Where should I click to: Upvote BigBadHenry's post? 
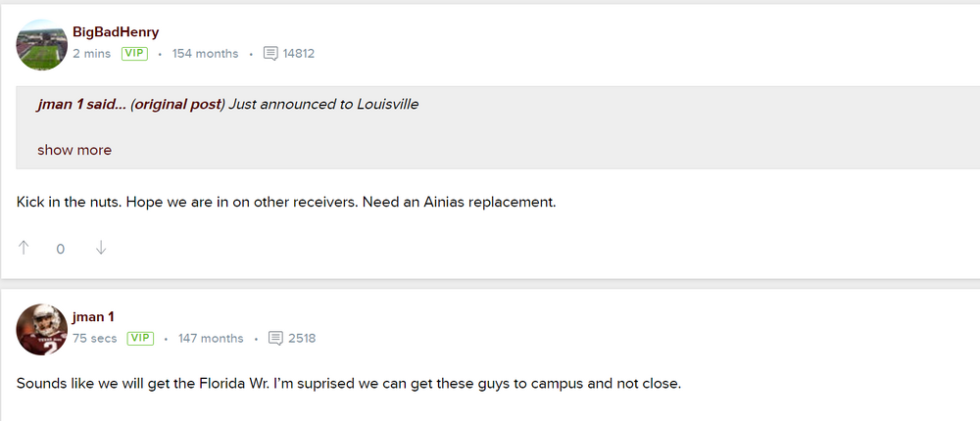click(24, 249)
